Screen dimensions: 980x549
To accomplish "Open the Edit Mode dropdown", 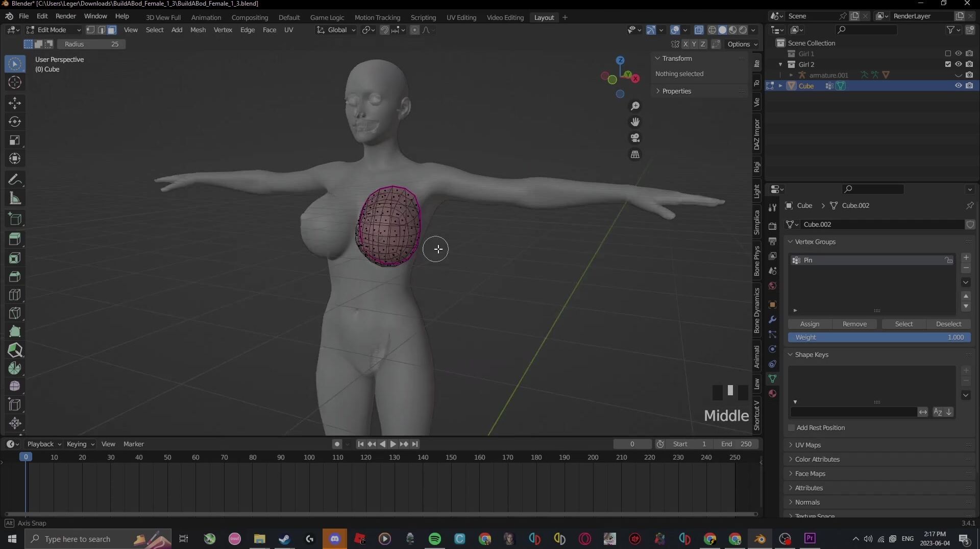I will point(54,30).
